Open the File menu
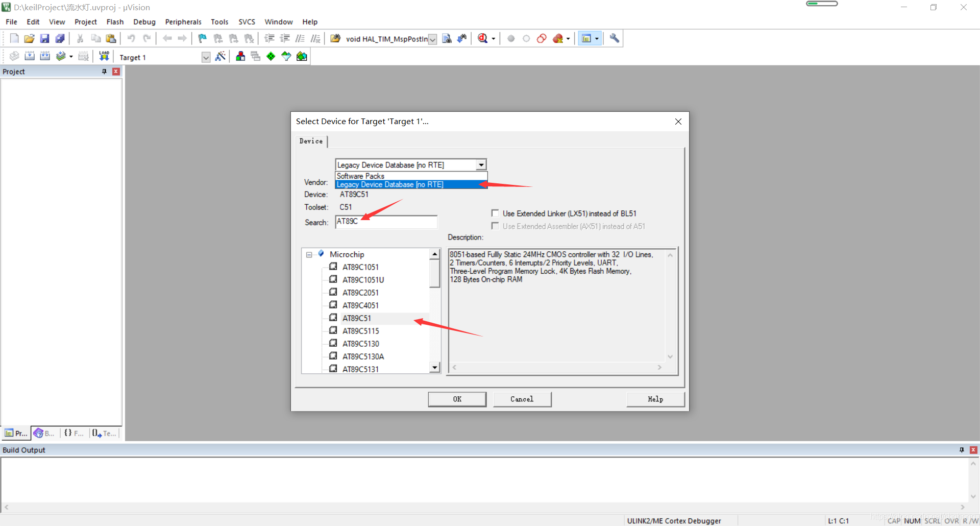This screenshot has width=980, height=526. coord(11,22)
